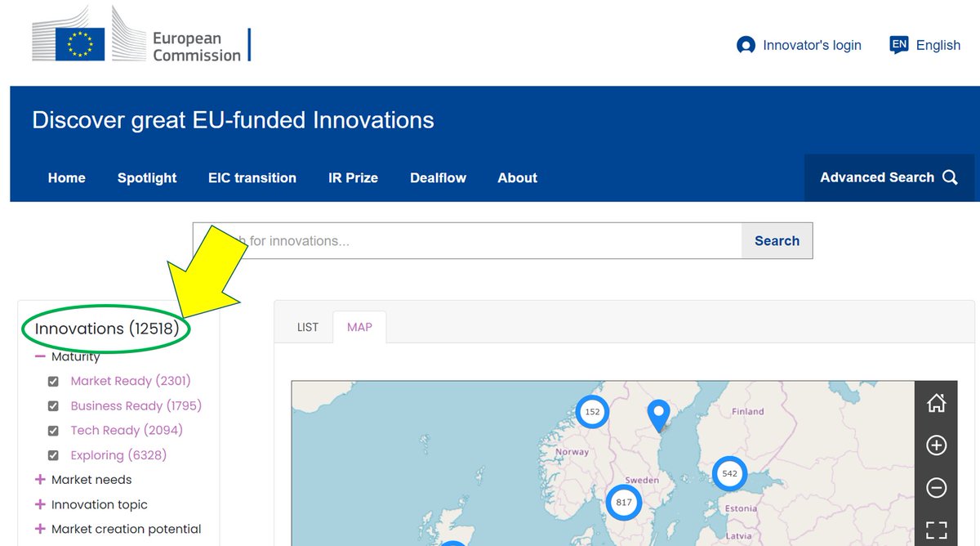Open the map cluster marked 152
The width and height of the screenshot is (980, 546).
(592, 411)
